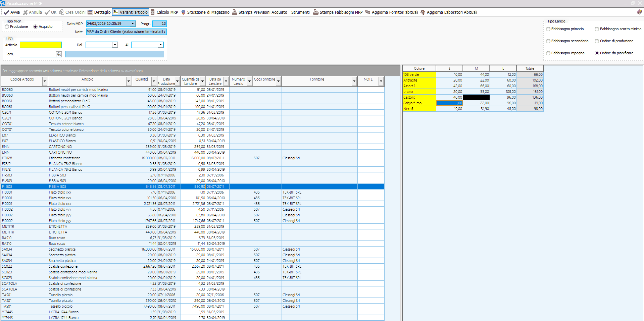Click the Note field about MRP da Ordini Cliente
Screen dimensions: 644x321
click(126, 32)
